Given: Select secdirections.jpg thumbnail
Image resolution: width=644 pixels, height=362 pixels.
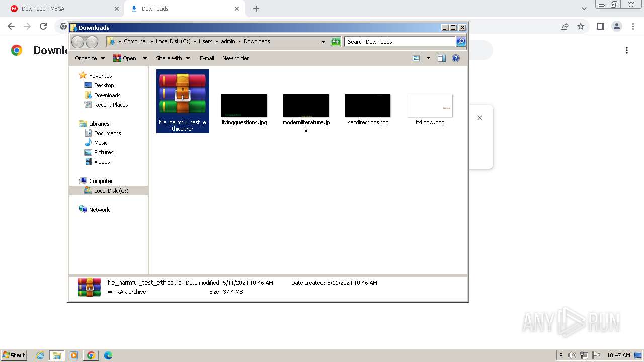Looking at the screenshot, I should [368, 105].
